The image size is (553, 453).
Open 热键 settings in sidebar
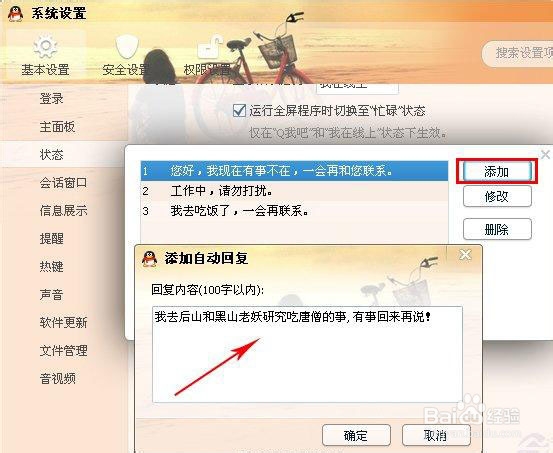(51, 266)
